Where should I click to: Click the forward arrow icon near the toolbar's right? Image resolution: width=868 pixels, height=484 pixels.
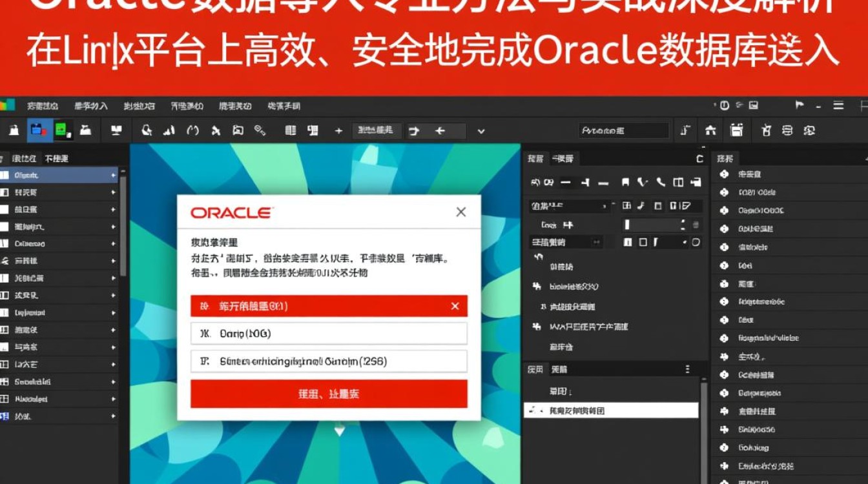coord(413,130)
